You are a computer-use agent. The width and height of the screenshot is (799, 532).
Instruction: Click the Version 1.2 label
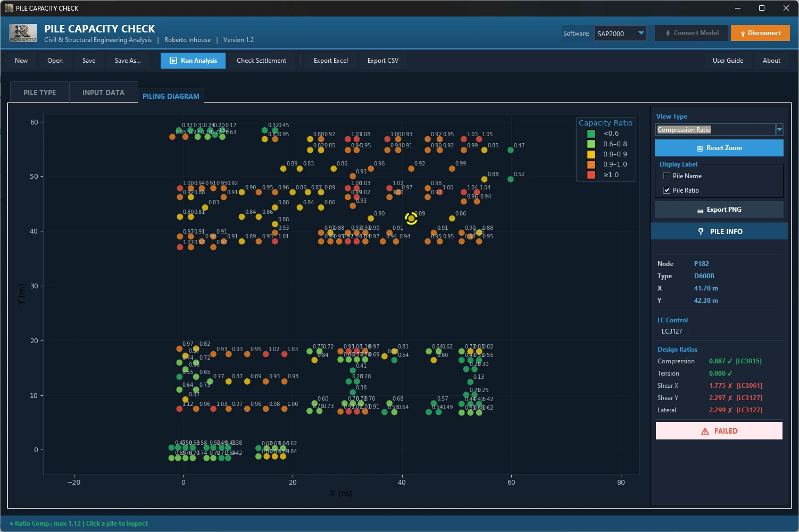click(238, 40)
